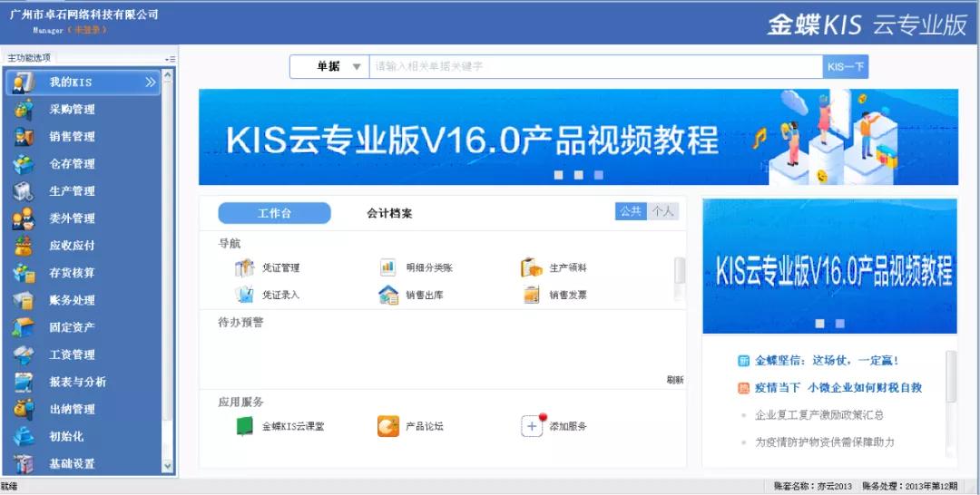Open 产品论坛 service icon
Screen dimensions: 980x495
(x=388, y=426)
